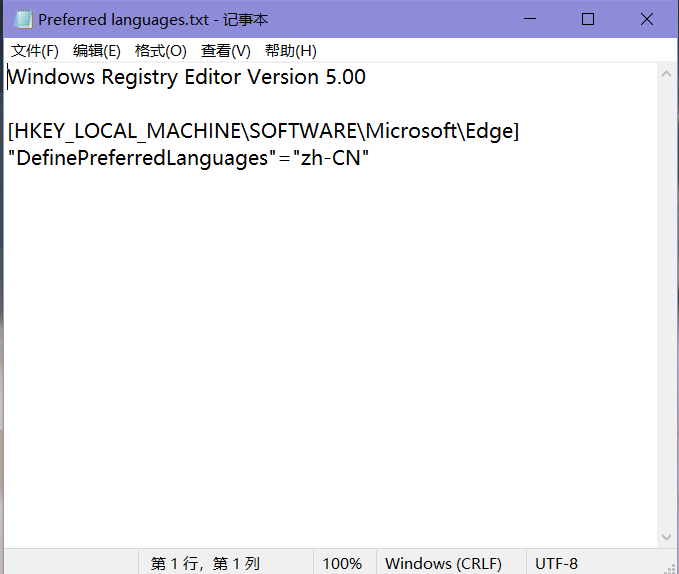
Task: Click the "DefinePreferredLanguages" text
Action: point(142,158)
